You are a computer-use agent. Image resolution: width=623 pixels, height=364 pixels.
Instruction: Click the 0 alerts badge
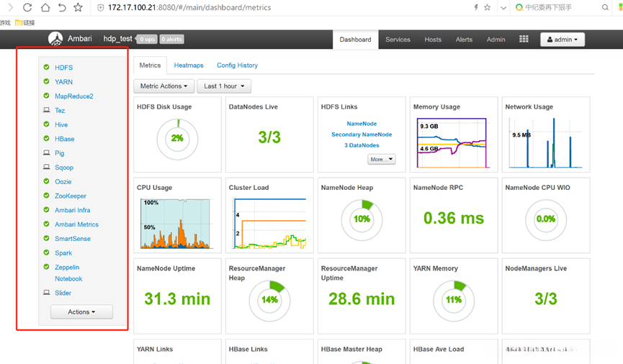[171, 40]
